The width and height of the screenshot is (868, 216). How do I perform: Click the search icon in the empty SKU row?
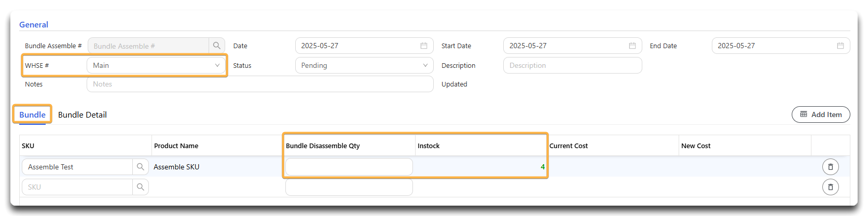[x=141, y=187]
